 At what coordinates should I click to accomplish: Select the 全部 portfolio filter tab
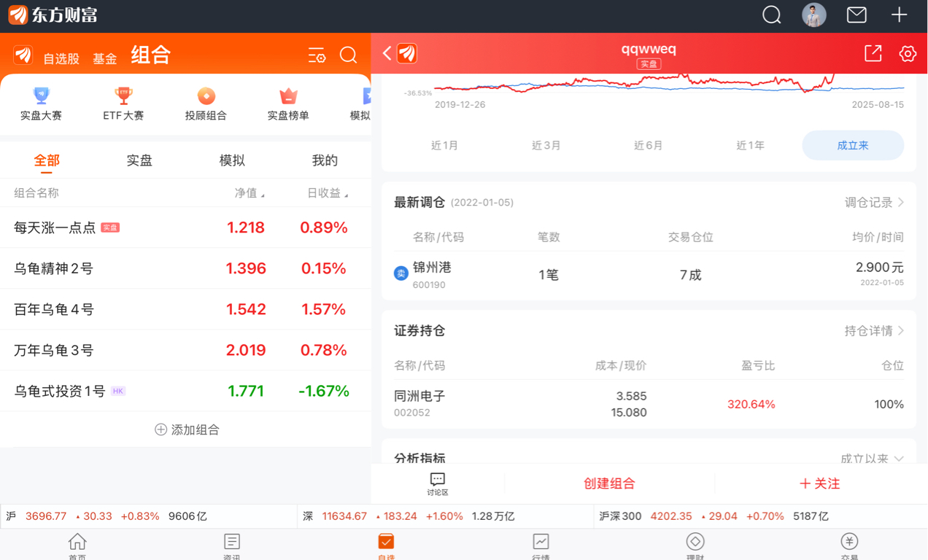click(x=47, y=160)
